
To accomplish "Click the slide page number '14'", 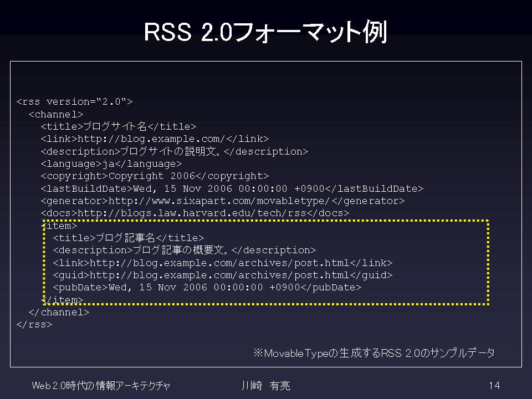I will click(494, 386).
